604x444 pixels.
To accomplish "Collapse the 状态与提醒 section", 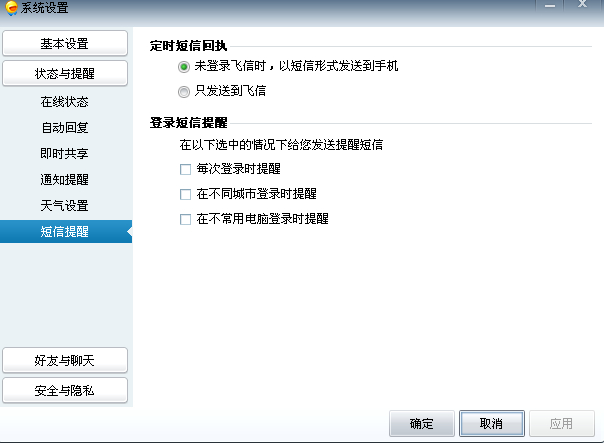I will pos(65,73).
